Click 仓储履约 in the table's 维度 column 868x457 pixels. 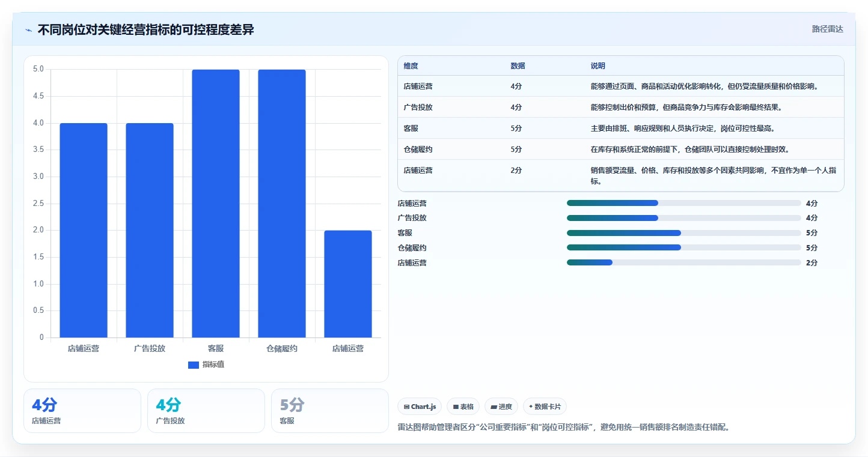point(418,150)
